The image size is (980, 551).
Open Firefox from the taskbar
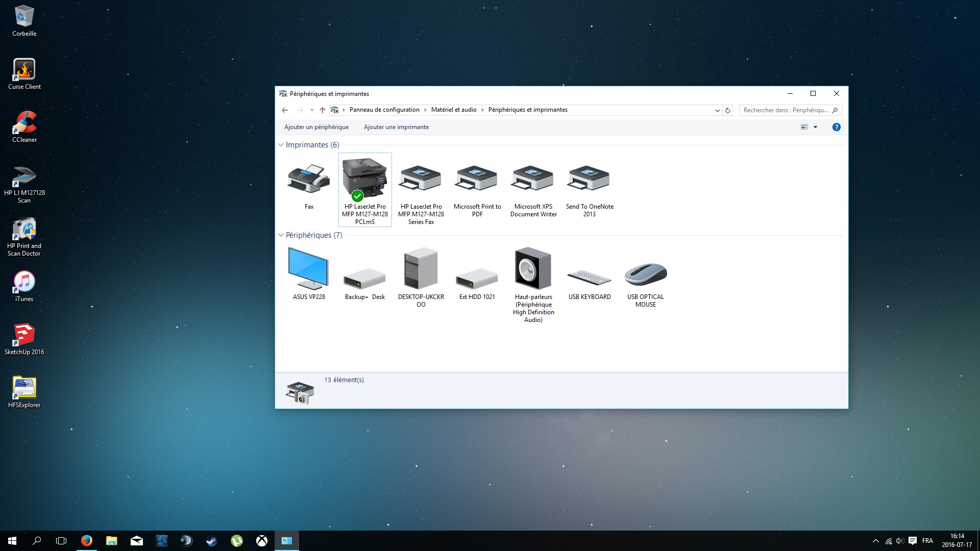[x=87, y=541]
